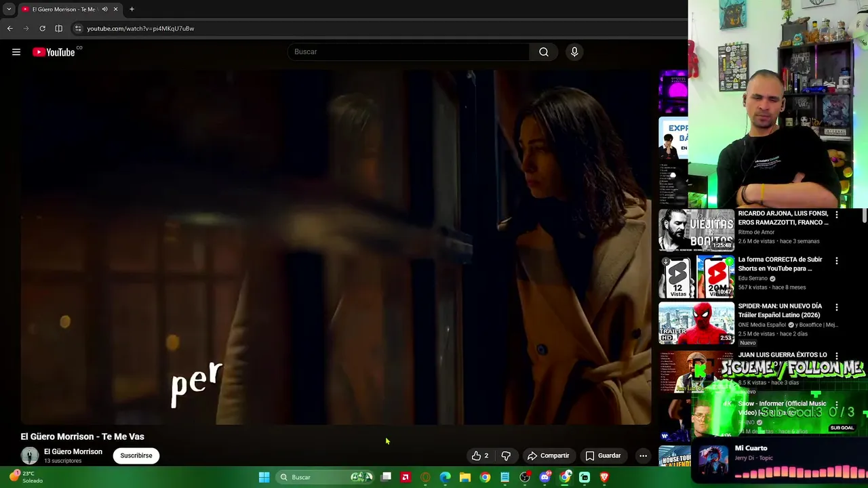The image size is (868, 488).
Task: Dislike the video with thumbs down
Action: 506,455
